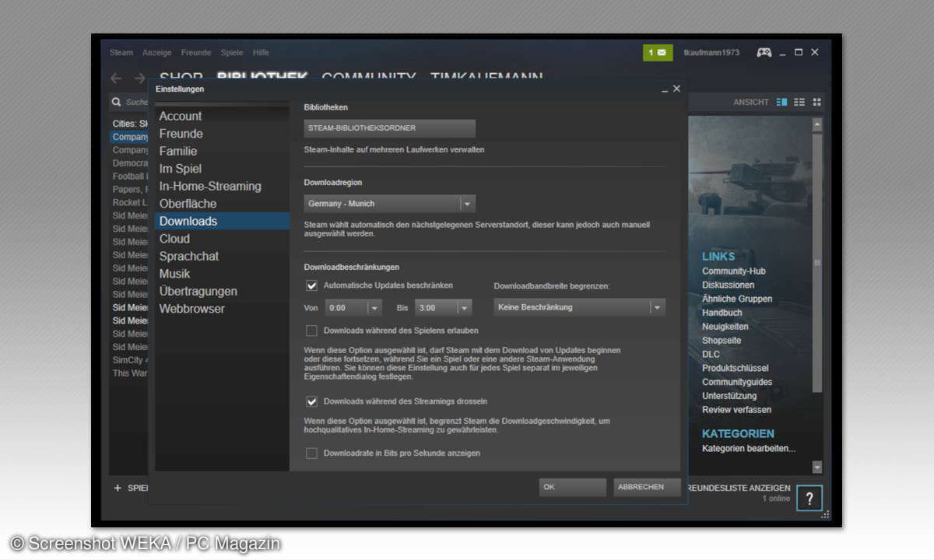This screenshot has height=560, width=934.
Task: Click Review verfassen link
Action: click(736, 410)
